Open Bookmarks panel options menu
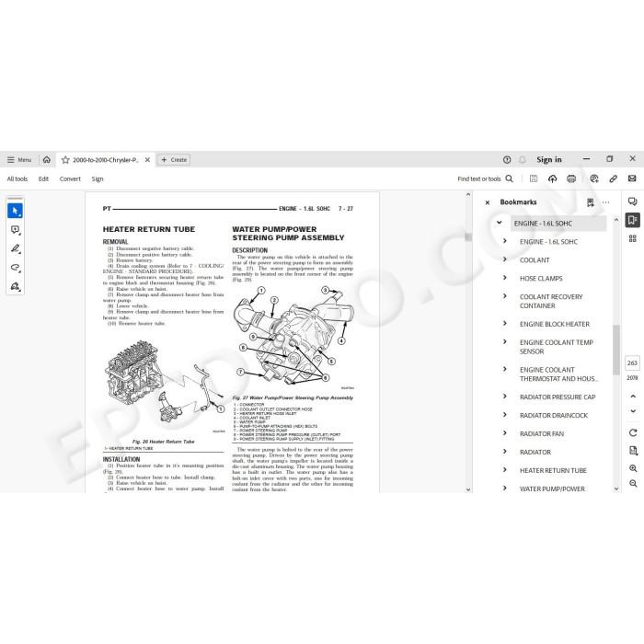Image resolution: width=644 pixels, height=644 pixels. (x=605, y=202)
